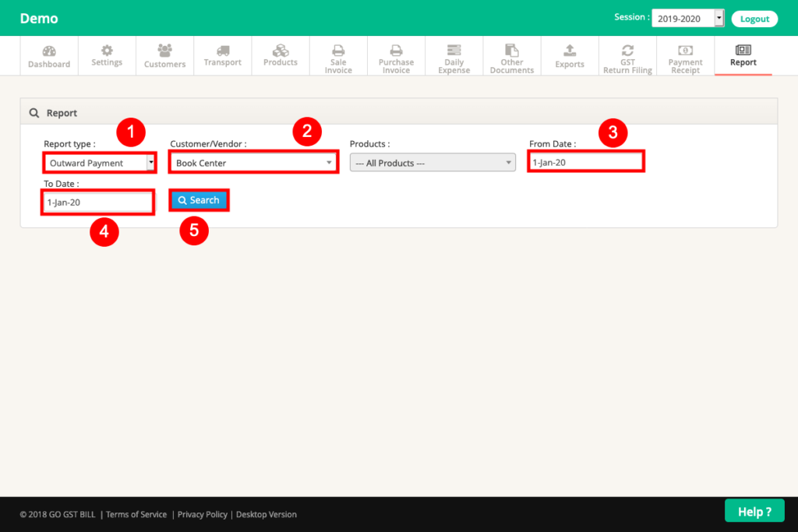Screen dimensions: 798x532
Task: Select the Transport truck icon
Action: click(x=222, y=55)
